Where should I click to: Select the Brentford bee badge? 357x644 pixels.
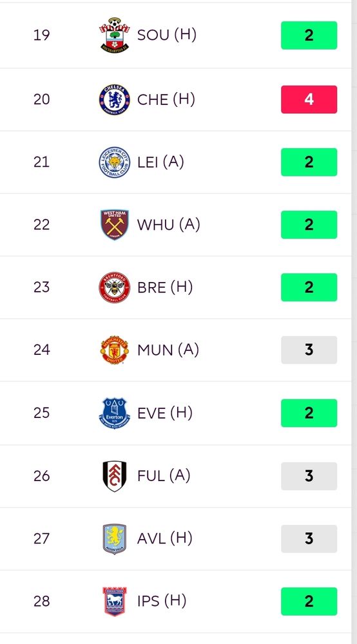tap(115, 287)
